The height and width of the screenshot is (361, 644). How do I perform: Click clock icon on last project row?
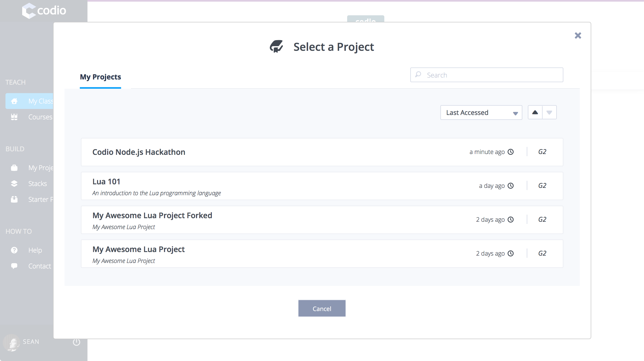(x=511, y=253)
